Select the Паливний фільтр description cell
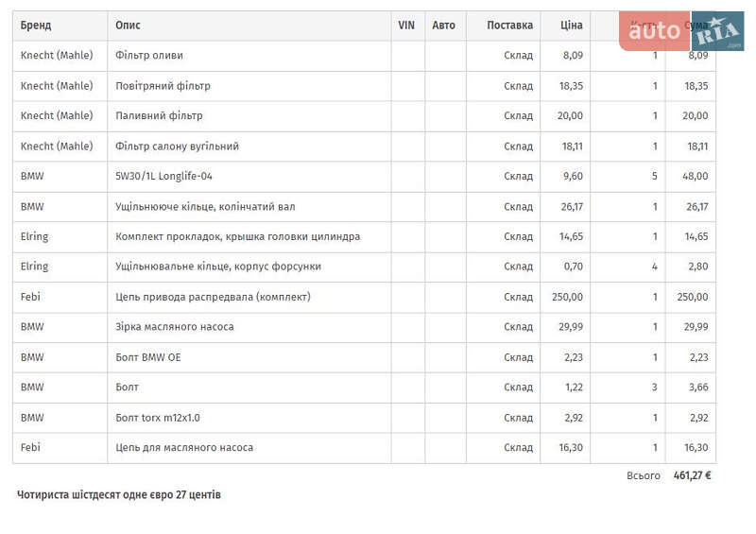Image resolution: width=756 pixels, height=534 pixels. (159, 116)
